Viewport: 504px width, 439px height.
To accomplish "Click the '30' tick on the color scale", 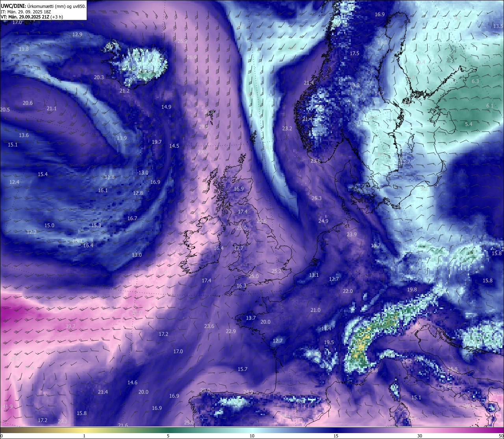I will [x=420, y=436].
